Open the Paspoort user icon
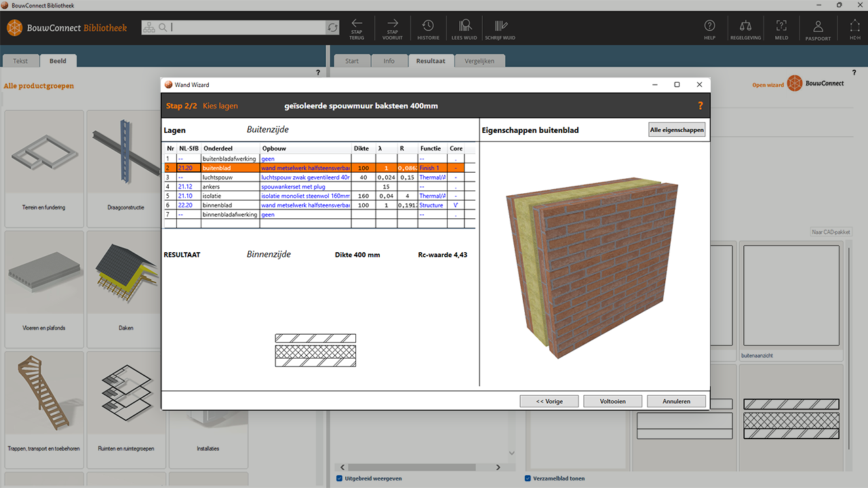 click(818, 26)
